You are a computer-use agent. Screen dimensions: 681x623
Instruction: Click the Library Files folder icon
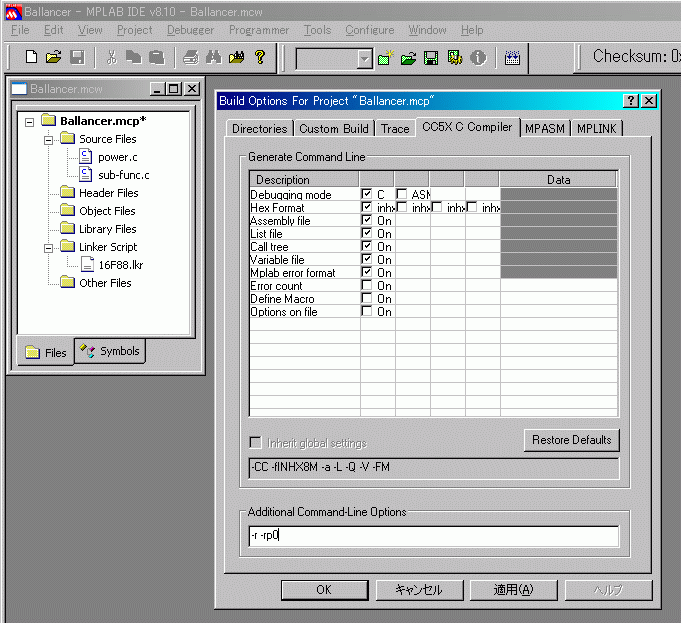67,228
